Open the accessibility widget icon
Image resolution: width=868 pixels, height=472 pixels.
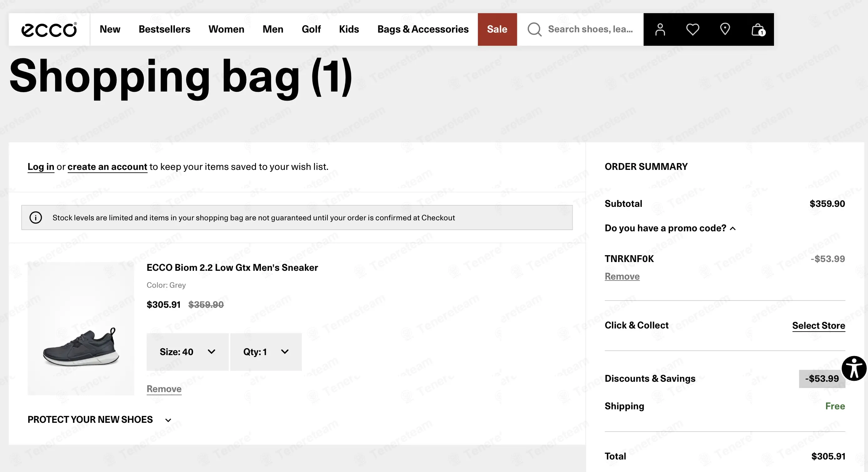click(x=854, y=368)
